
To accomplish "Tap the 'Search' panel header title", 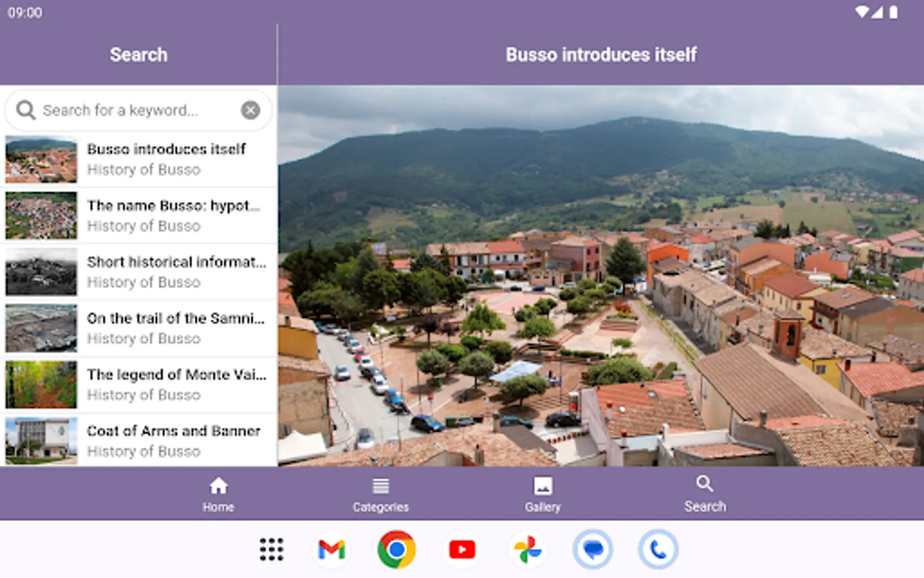I will [139, 55].
